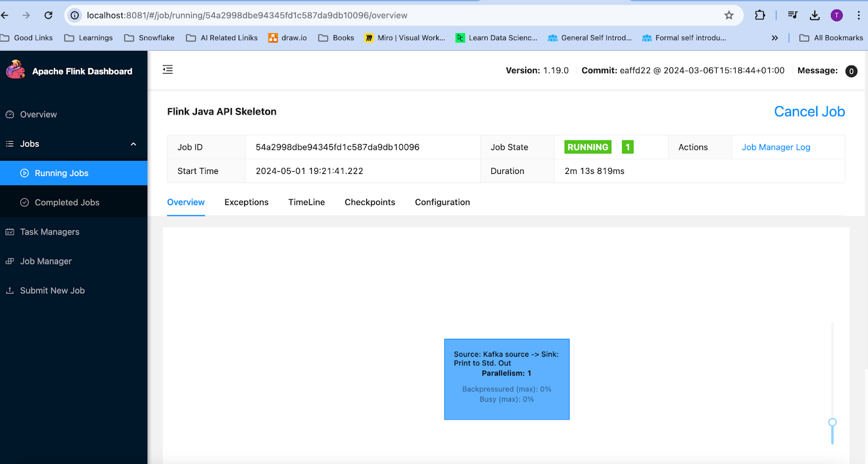The image size is (868, 464).
Task: Open Learnings bookmark folder
Action: (88, 38)
